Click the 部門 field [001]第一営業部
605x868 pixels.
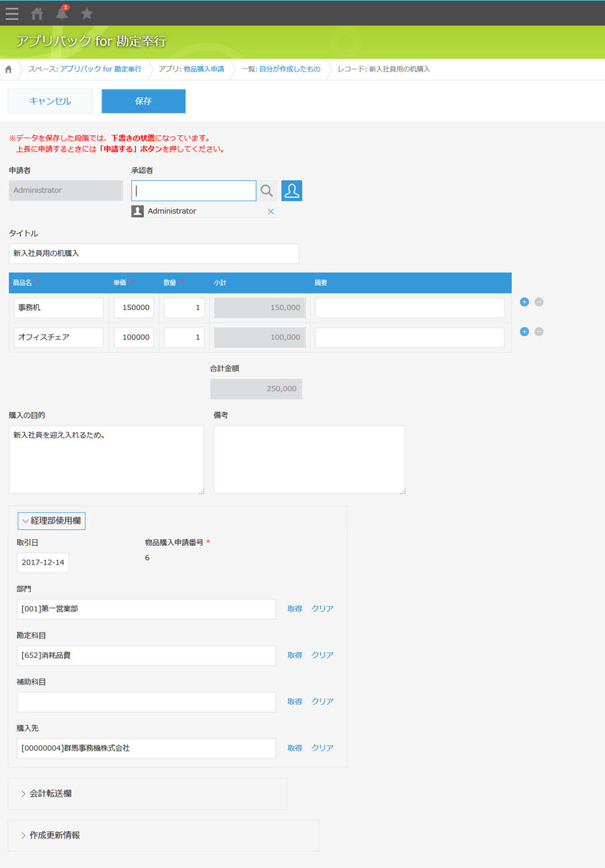[146, 609]
